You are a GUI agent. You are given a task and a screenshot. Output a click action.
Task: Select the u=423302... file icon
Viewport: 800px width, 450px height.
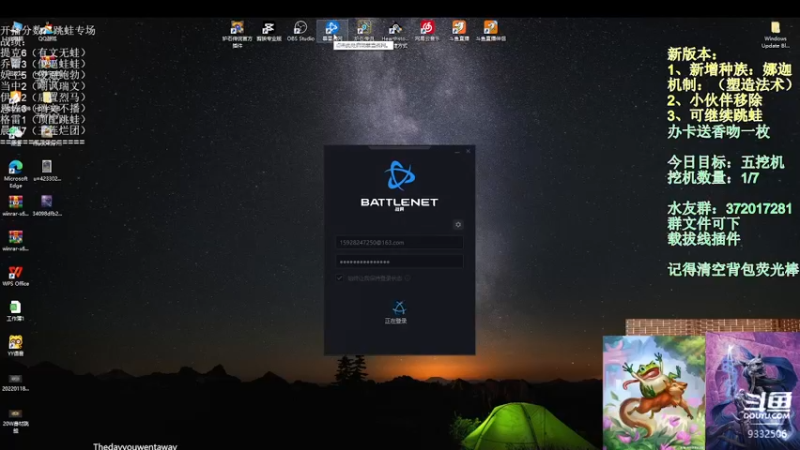click(x=47, y=171)
